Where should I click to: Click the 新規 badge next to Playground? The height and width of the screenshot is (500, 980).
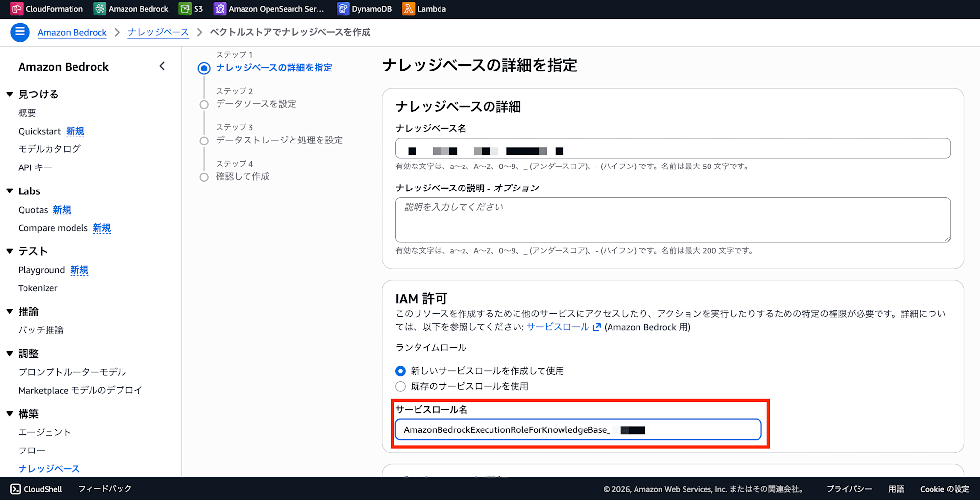[79, 270]
